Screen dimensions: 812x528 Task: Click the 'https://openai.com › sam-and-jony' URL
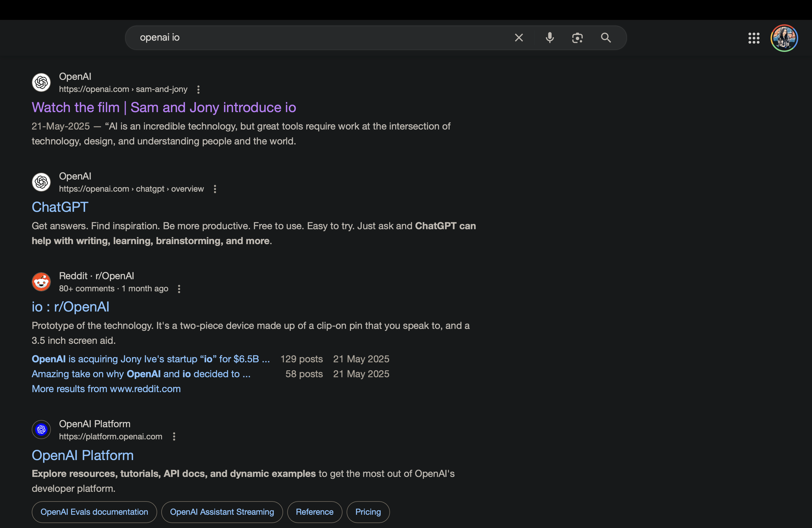[123, 89]
